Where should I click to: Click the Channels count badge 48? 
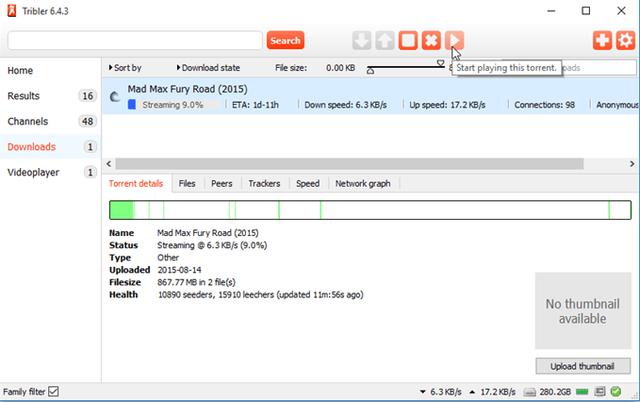coord(87,121)
